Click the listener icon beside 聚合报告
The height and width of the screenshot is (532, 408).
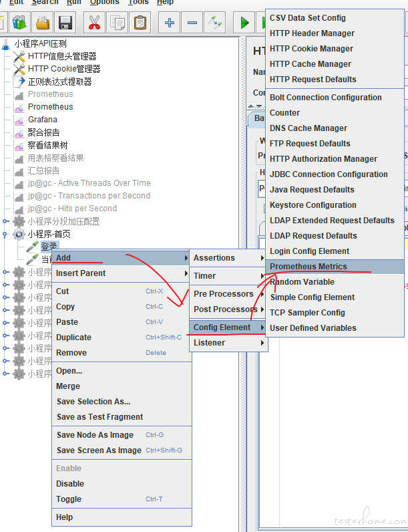[x=19, y=132]
